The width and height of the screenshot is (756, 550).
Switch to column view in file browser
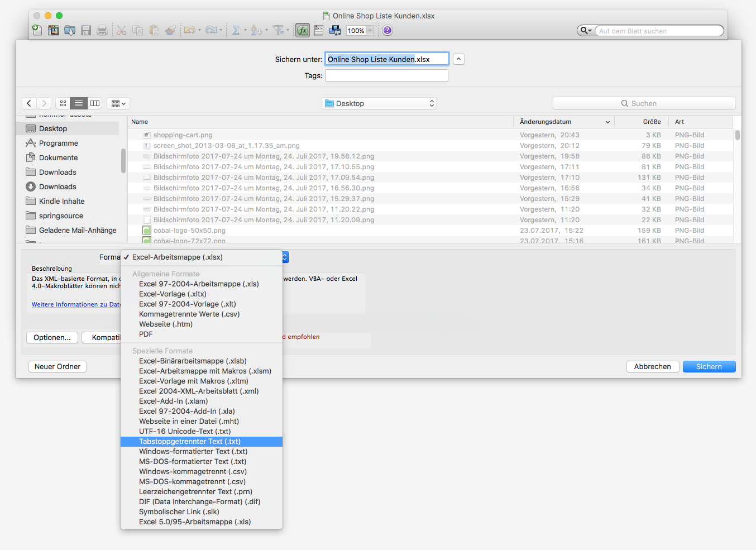tap(94, 103)
